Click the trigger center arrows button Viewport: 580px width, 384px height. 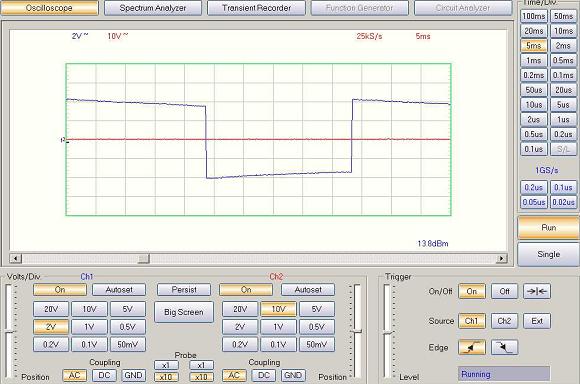537,291
